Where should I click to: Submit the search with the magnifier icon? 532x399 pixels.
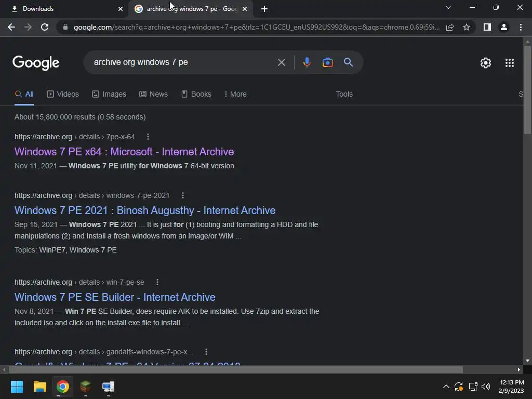pos(348,62)
